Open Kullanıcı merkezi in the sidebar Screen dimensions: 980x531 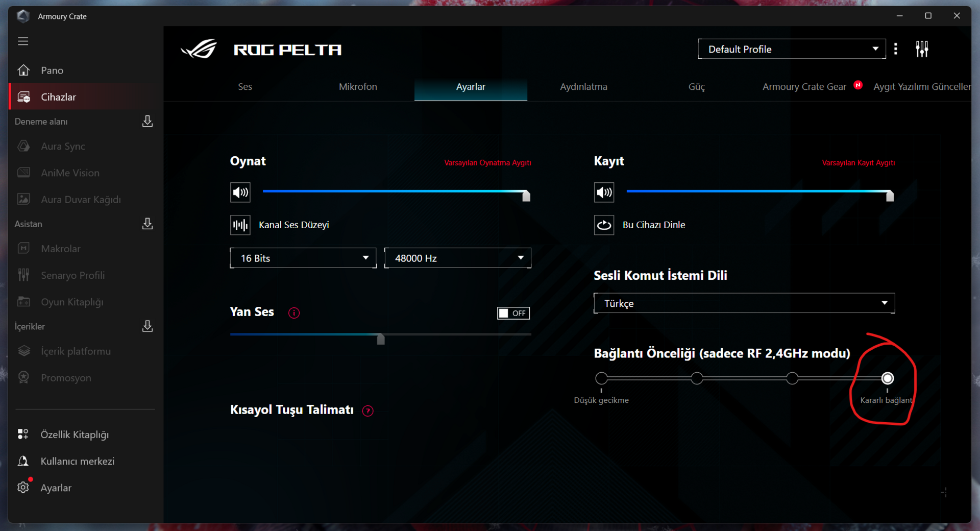coord(86,461)
